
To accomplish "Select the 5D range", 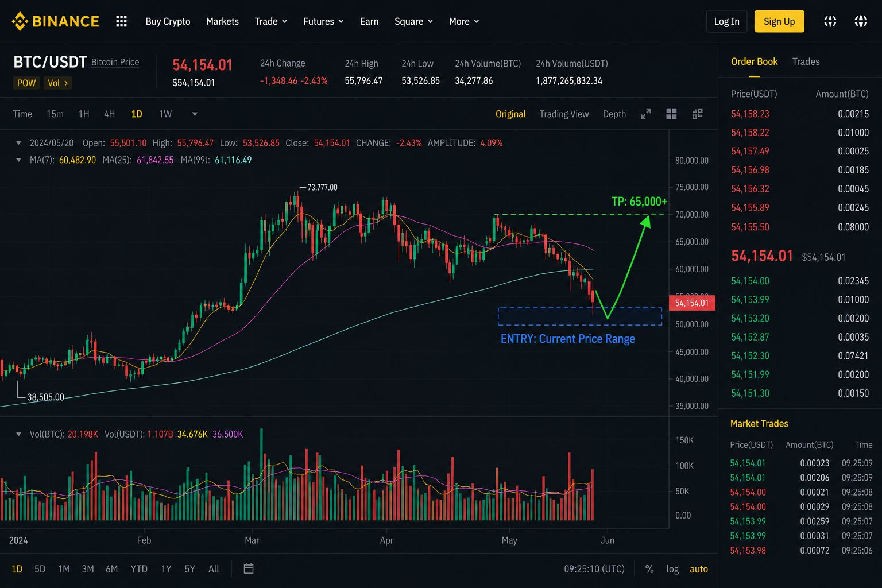I will coord(40,569).
